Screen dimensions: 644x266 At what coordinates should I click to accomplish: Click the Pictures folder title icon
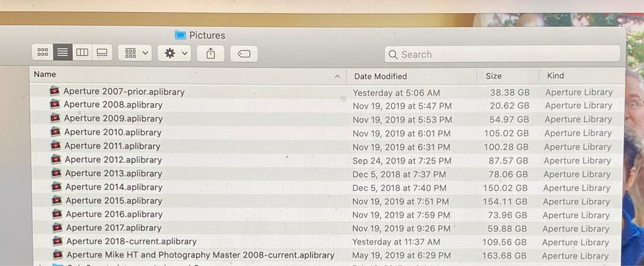[180, 35]
